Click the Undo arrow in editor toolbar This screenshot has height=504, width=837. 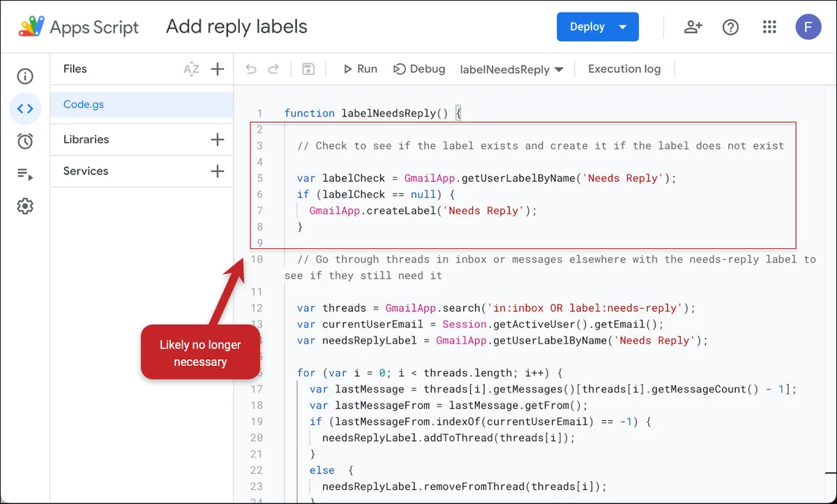point(251,69)
